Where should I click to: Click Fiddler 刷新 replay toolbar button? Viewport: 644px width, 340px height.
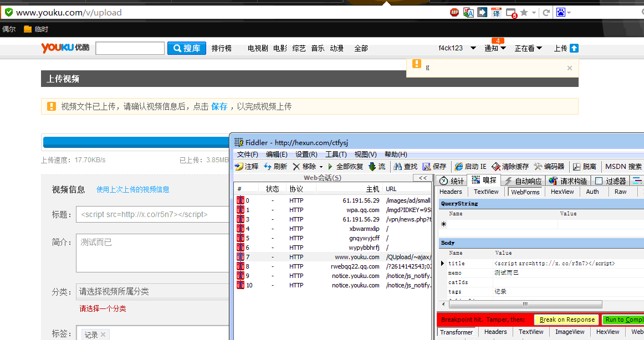(x=275, y=167)
